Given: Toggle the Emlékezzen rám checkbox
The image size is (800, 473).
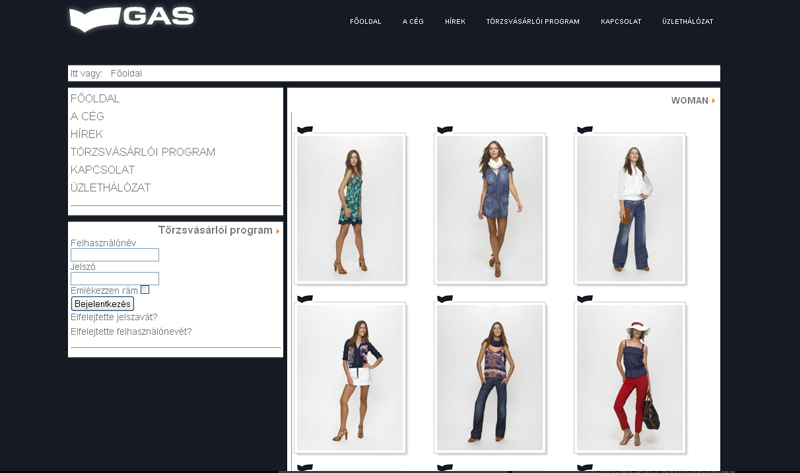Looking at the screenshot, I should (145, 290).
